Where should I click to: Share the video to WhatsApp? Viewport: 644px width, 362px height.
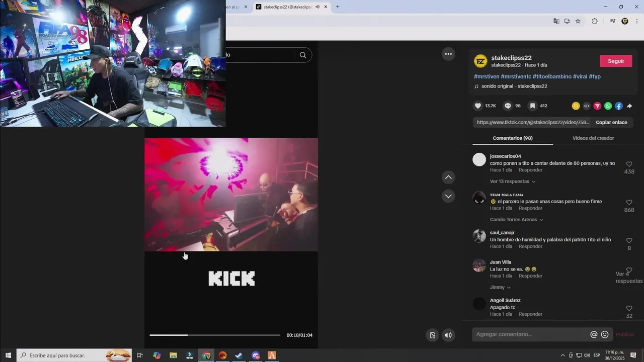click(x=608, y=106)
